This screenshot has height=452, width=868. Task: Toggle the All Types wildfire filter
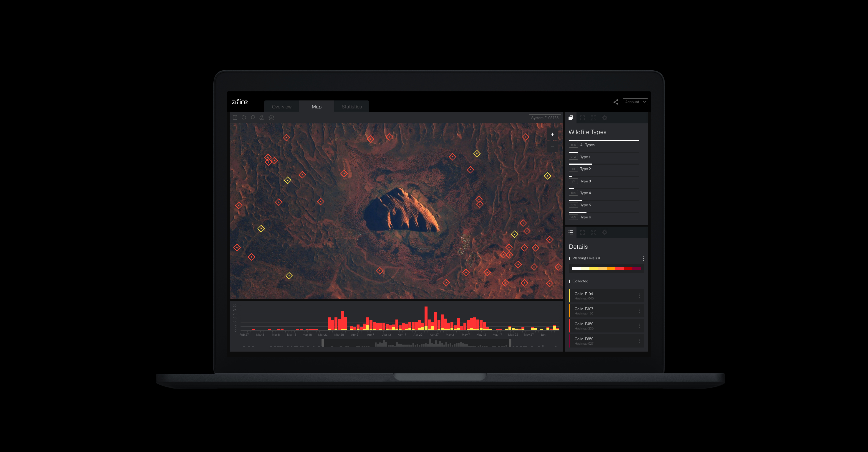[x=587, y=145]
